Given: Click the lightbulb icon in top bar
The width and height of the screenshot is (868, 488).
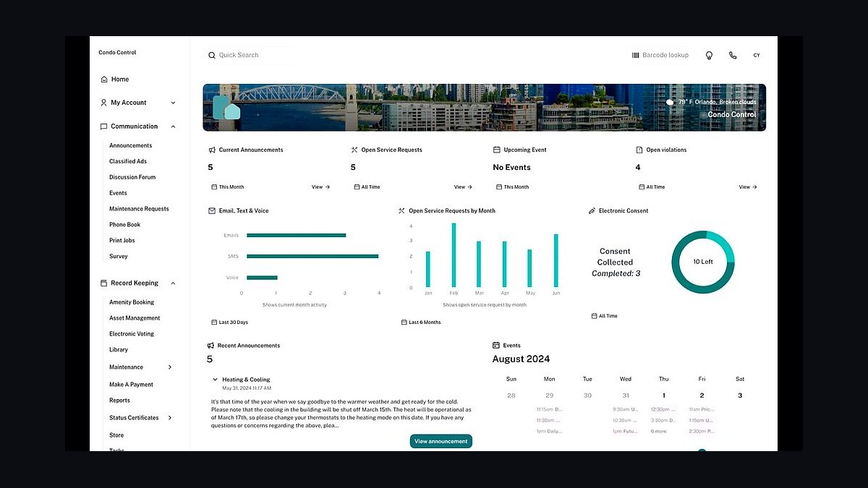Looking at the screenshot, I should tap(709, 55).
